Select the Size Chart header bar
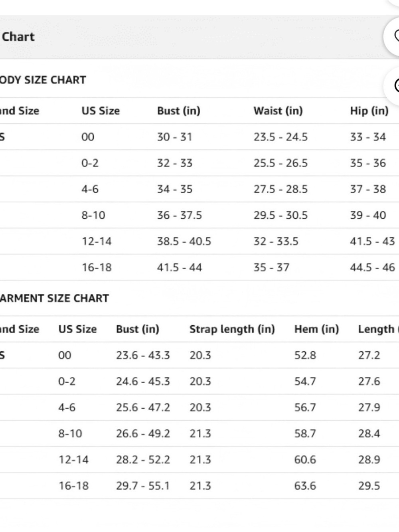399x532 pixels. [x=192, y=37]
